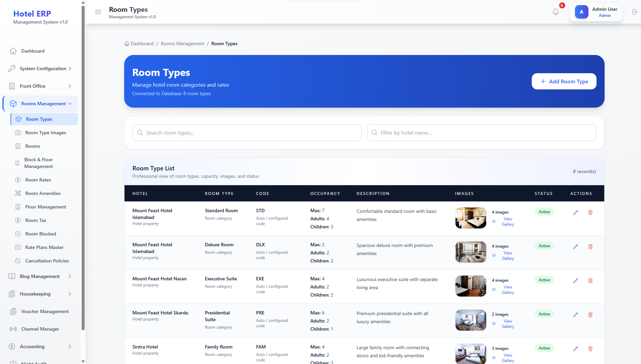Edit the Family Room entry

pyautogui.click(x=576, y=349)
